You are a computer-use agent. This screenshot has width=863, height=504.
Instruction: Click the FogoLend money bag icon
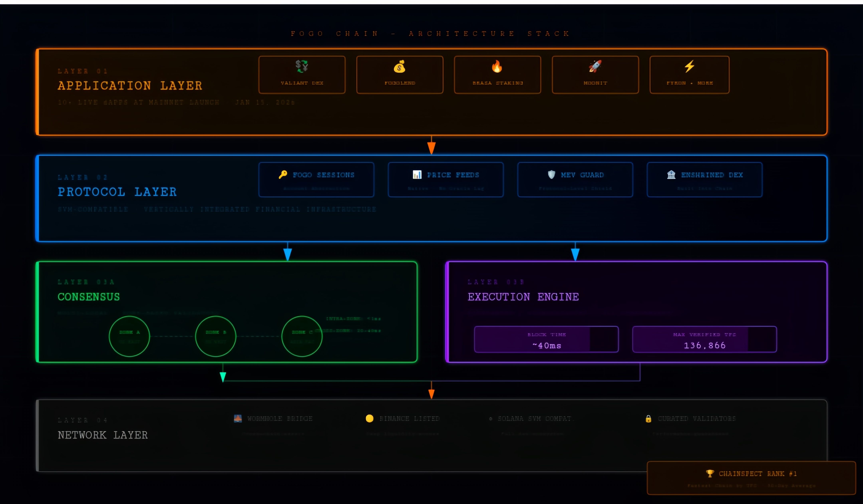coord(399,66)
